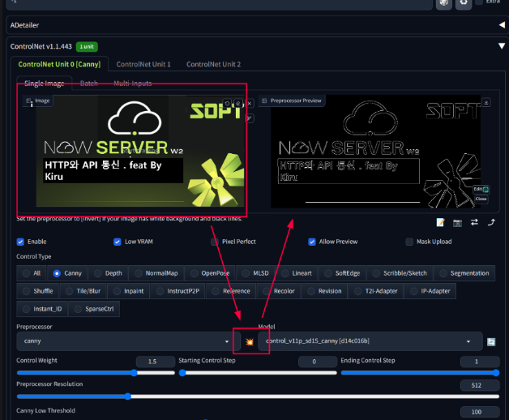
Task: Adjust the Ending Control Step slider
Action: click(x=420, y=373)
